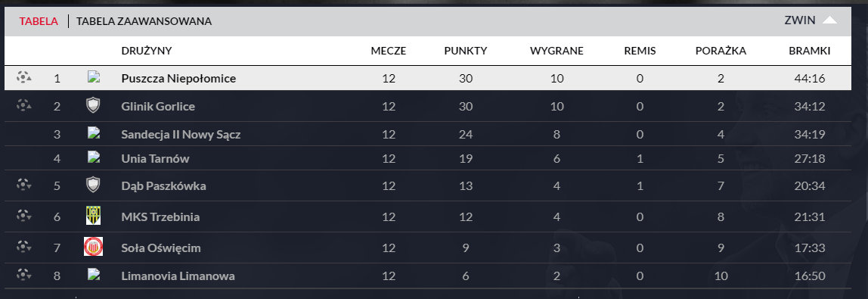
Task: Click the BRAMKI column header
Action: click(x=809, y=51)
